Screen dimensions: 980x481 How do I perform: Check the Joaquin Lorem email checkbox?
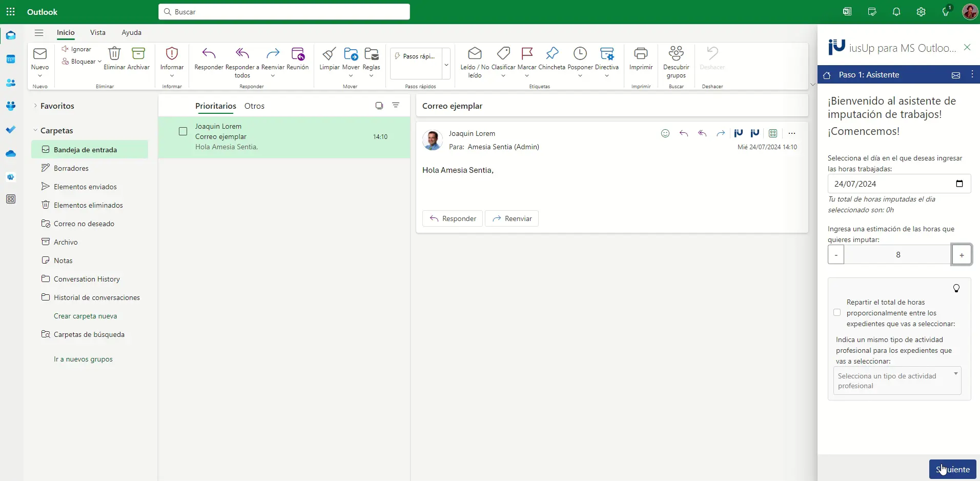183,131
